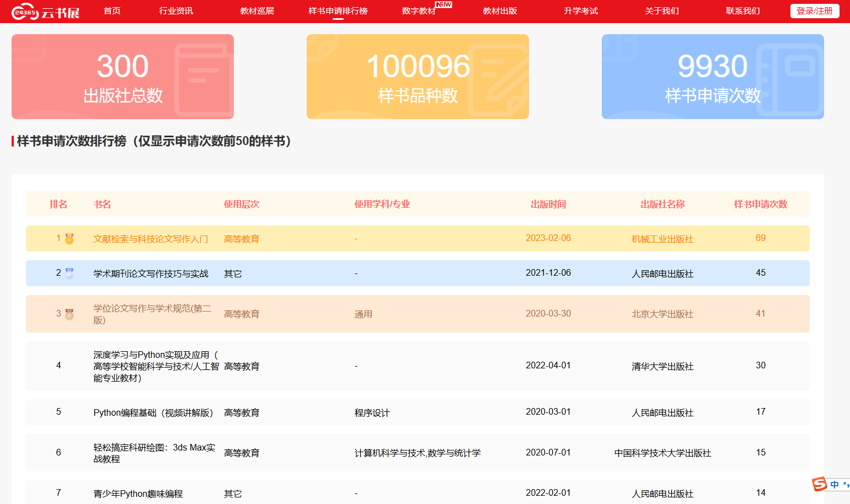Viewport: 850px width, 504px height.
Task: Navigate to 升学考试
Action: pyautogui.click(x=581, y=11)
